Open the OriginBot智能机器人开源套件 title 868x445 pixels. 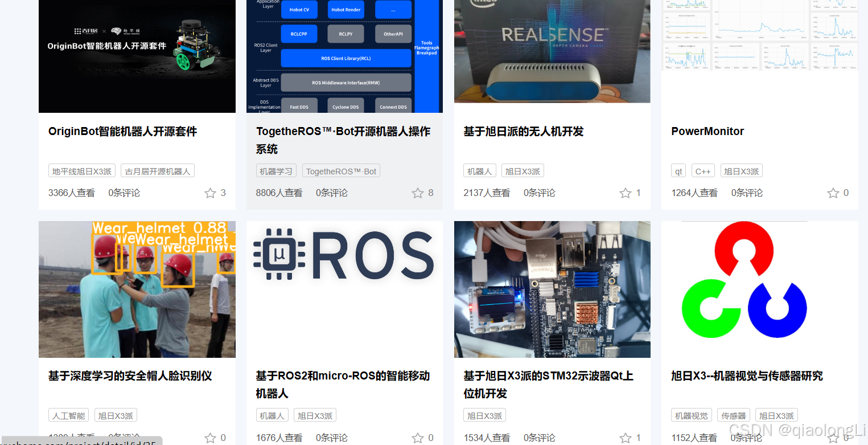pyautogui.click(x=123, y=132)
